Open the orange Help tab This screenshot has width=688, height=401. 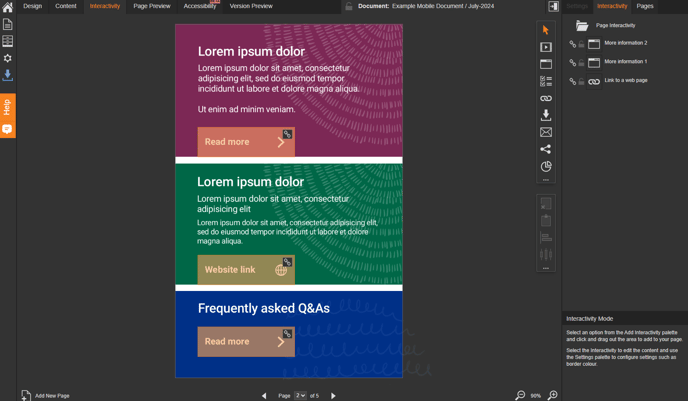point(7,107)
